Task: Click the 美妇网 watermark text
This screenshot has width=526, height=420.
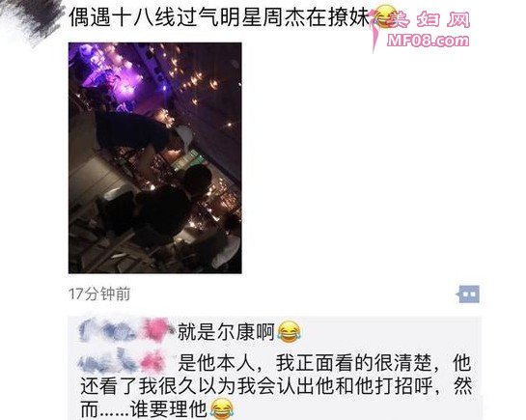Action: point(432,20)
